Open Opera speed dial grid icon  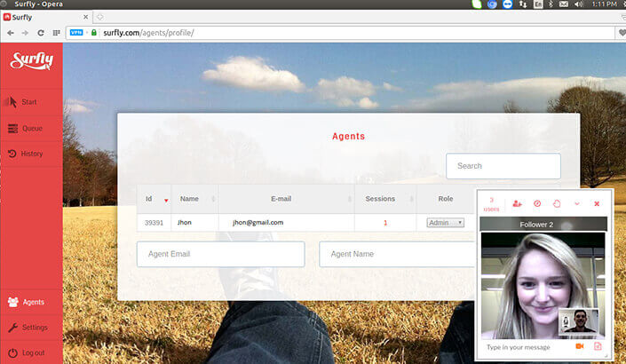pos(56,33)
